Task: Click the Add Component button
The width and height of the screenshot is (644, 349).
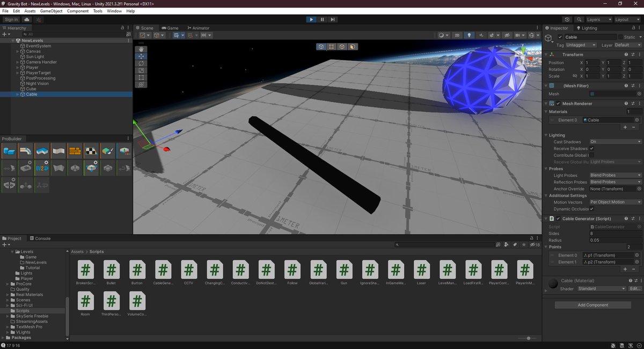Action: [x=592, y=304]
